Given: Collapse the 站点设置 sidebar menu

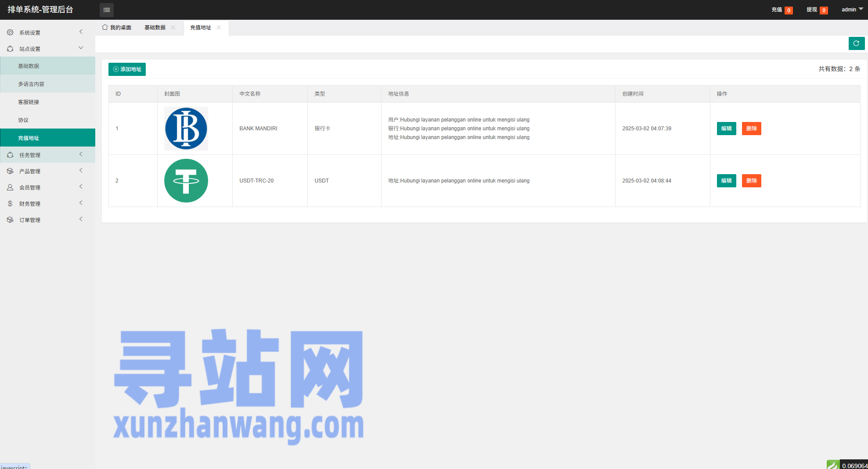Looking at the screenshot, I should [47, 49].
